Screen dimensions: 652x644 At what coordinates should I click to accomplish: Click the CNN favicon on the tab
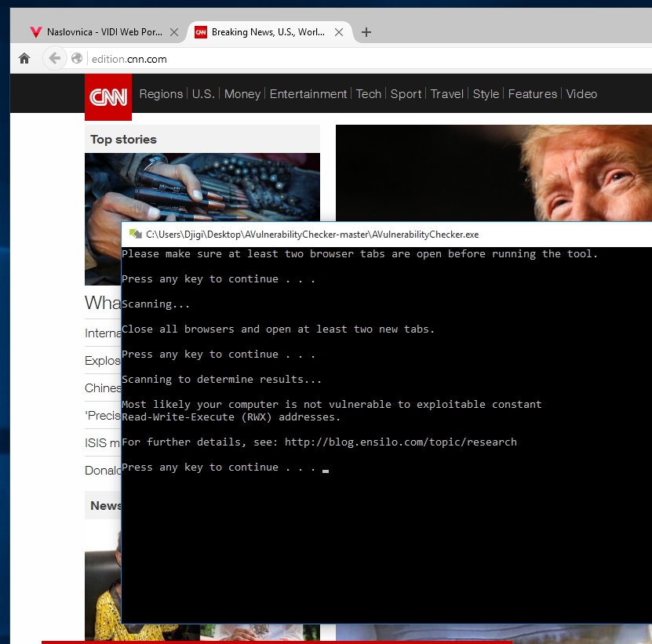pos(201,32)
